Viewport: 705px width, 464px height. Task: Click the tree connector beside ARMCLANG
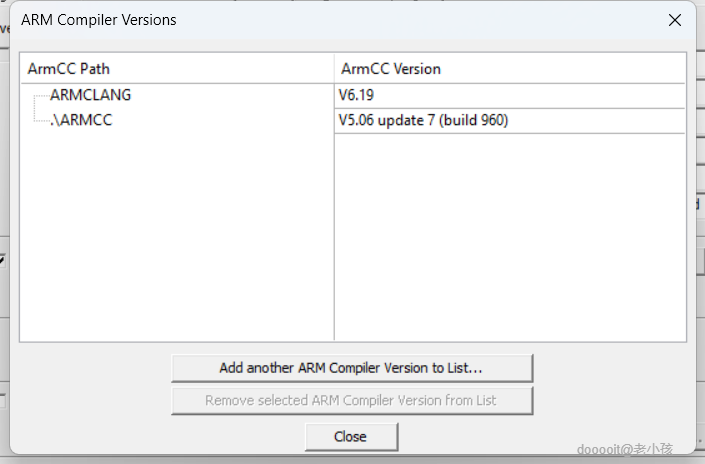pyautogui.click(x=40, y=97)
